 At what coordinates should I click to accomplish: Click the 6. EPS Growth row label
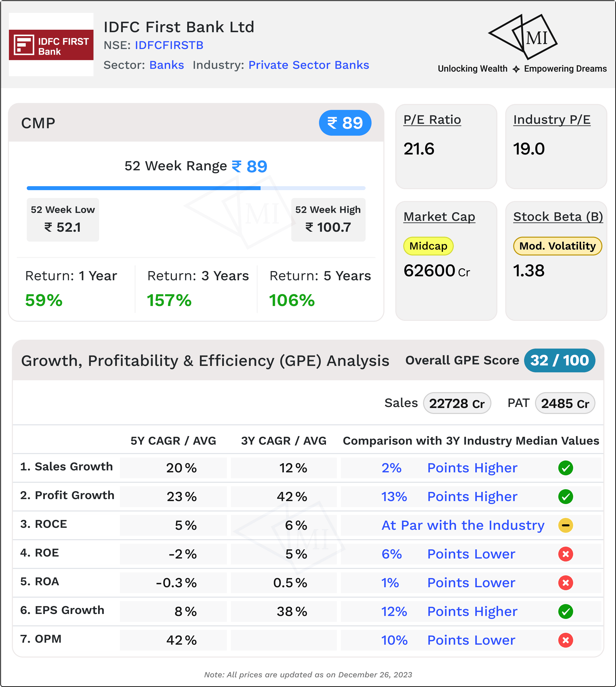(x=62, y=610)
